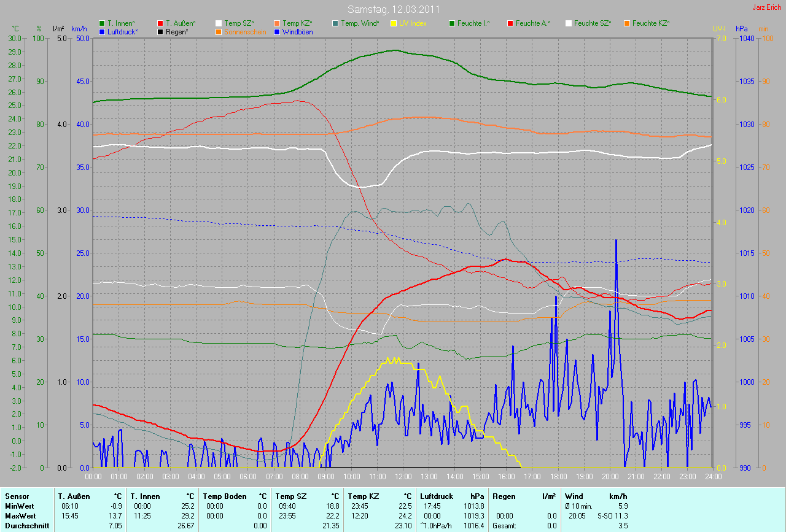786x532 pixels.
Task: Click the MinWert row label
Action: point(20,506)
